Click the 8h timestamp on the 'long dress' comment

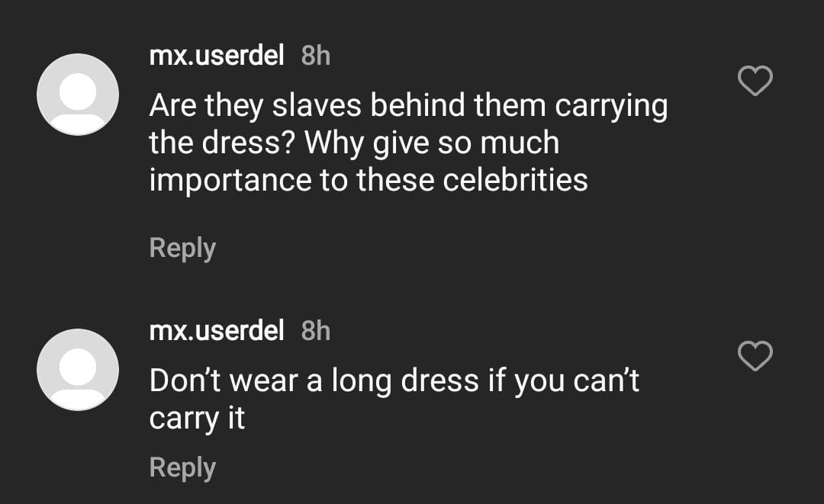pos(316,331)
